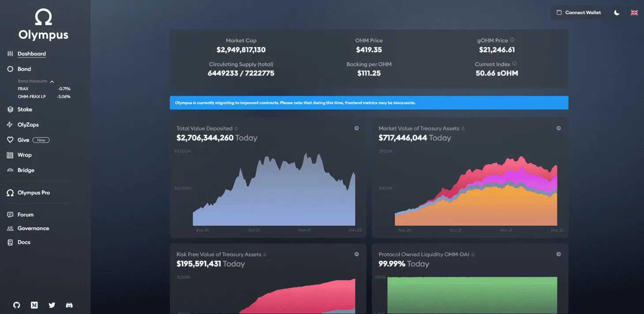Click the Wrap icon in sidebar
This screenshot has width=644, height=314.
click(x=10, y=155)
